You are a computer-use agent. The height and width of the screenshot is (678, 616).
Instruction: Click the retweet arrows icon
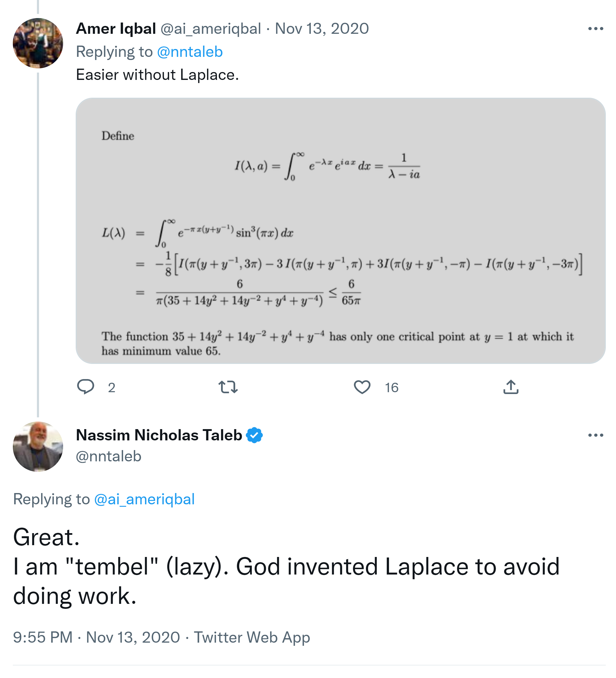[228, 387]
